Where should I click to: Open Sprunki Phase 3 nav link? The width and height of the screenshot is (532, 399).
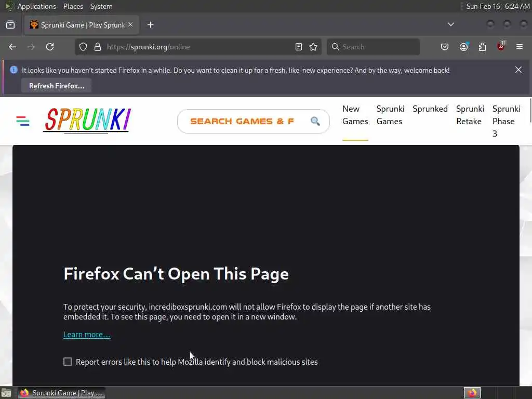506,121
